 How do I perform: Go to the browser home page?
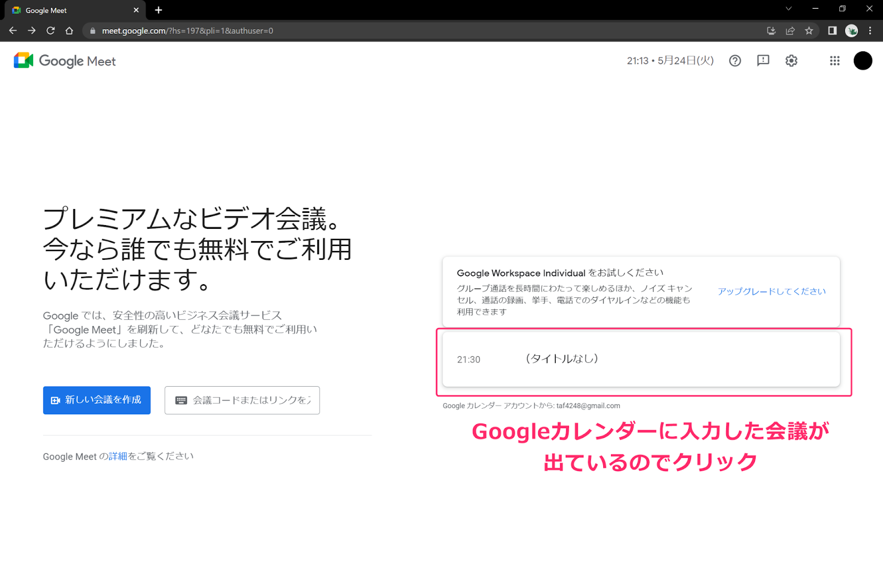[69, 31]
